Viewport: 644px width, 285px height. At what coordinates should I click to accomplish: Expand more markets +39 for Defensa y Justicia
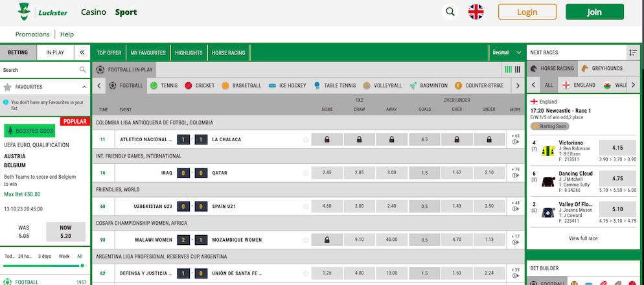coord(515,270)
